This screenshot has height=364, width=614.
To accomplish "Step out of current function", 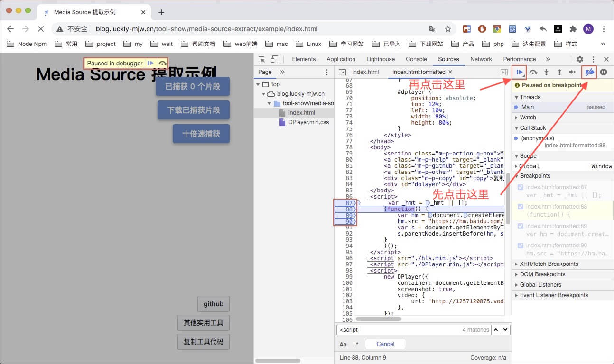I will pos(559,73).
